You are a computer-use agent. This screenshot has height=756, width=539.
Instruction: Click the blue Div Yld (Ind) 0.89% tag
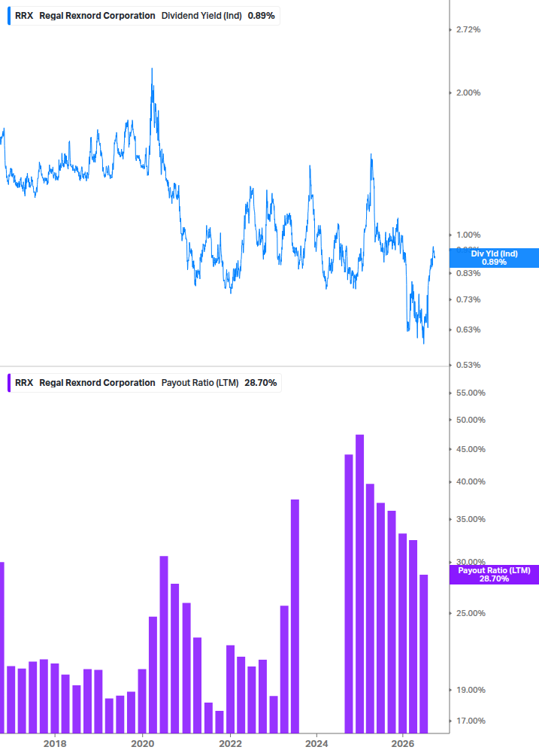[494, 258]
